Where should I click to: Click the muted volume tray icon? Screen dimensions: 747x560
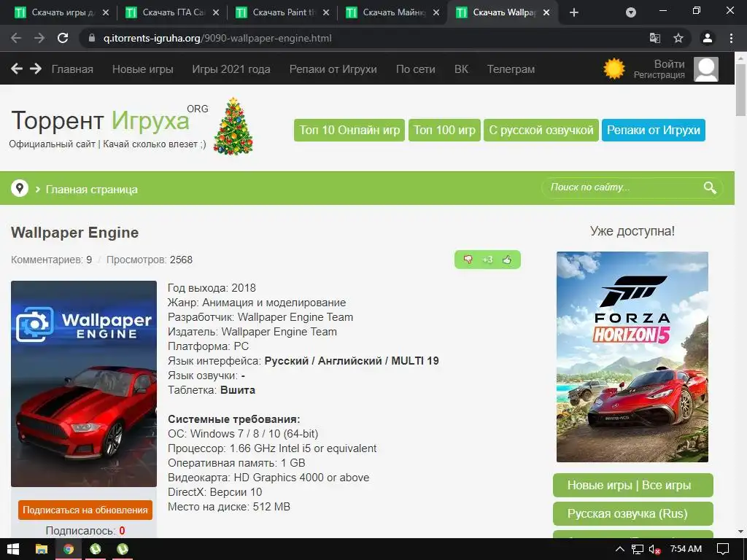click(x=654, y=549)
